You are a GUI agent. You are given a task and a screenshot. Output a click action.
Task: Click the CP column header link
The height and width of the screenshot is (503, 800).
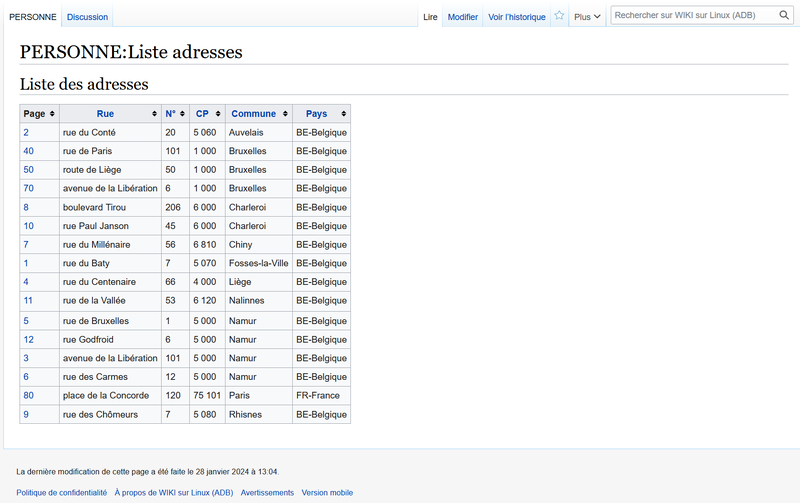point(202,114)
